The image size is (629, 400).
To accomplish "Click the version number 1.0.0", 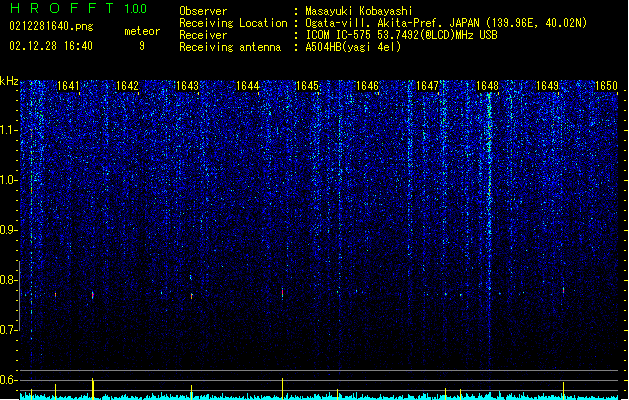I will click(135, 9).
